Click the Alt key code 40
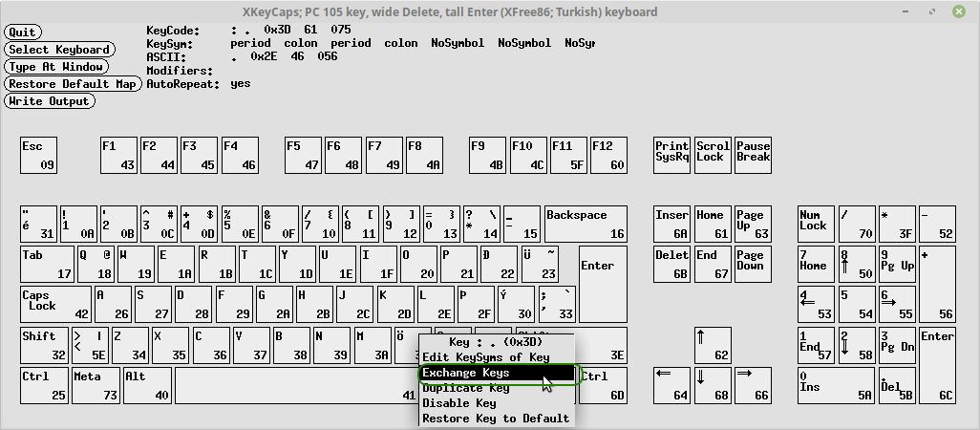Screen dimensions: 980x430 point(147,386)
